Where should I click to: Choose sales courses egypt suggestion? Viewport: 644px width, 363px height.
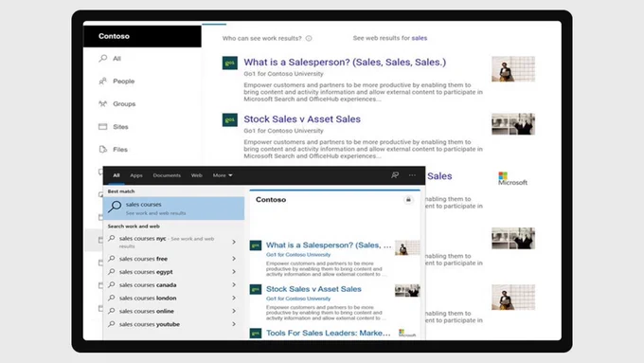tap(173, 272)
